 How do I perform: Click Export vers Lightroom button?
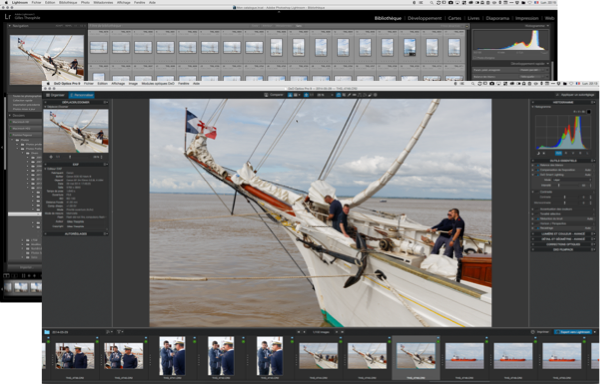[573, 332]
